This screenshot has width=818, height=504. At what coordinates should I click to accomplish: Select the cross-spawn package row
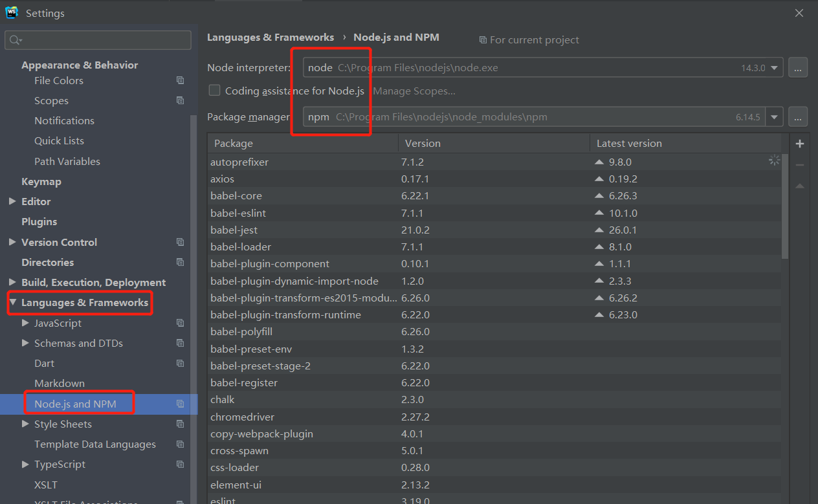[494, 451]
